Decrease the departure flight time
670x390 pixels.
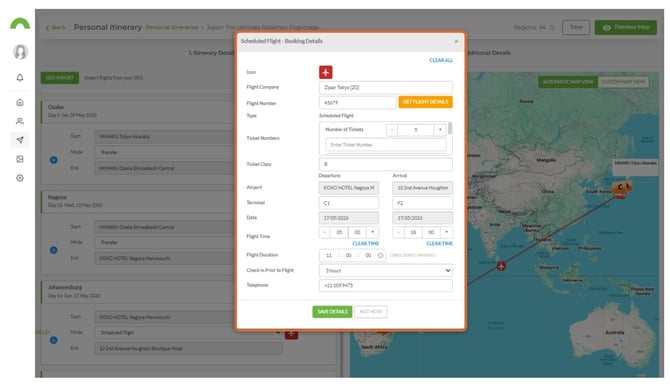[324, 232]
